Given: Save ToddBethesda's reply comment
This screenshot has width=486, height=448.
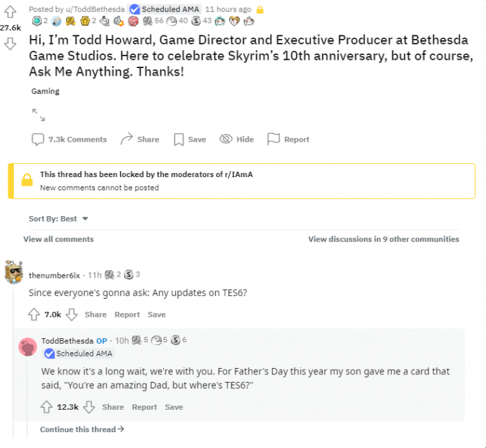Looking at the screenshot, I should coord(174,407).
